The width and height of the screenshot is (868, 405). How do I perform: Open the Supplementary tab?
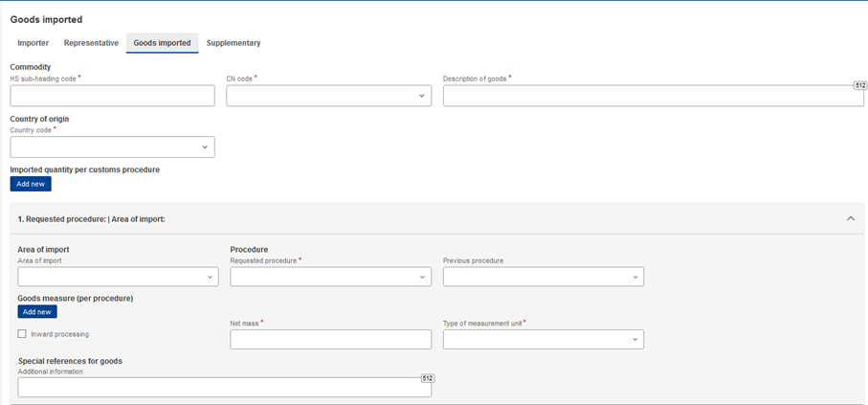tap(234, 43)
